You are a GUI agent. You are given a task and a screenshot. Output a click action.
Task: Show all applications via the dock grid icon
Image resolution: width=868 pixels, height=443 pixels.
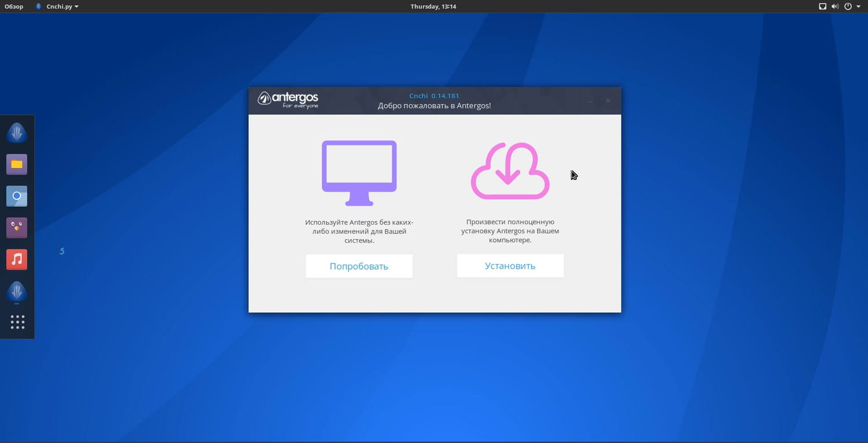click(17, 323)
